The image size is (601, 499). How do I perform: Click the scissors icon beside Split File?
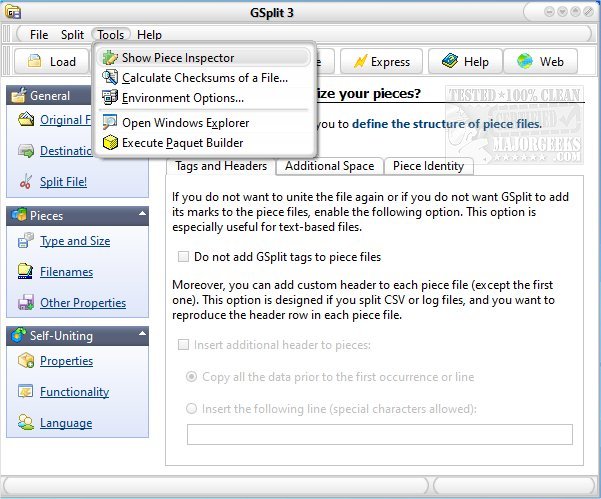26,181
